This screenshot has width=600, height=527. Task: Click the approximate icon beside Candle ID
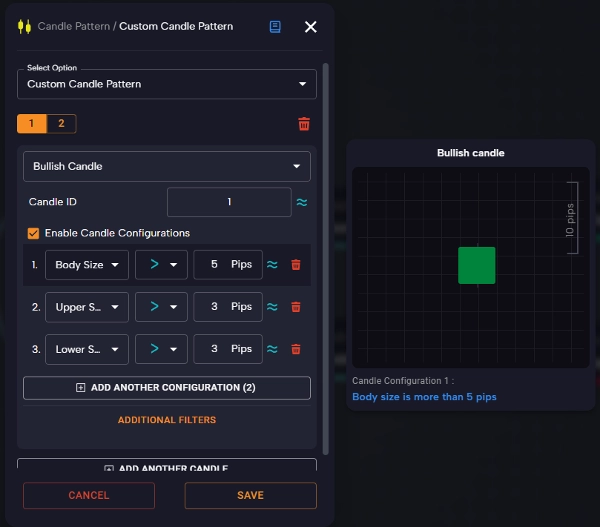click(x=302, y=202)
